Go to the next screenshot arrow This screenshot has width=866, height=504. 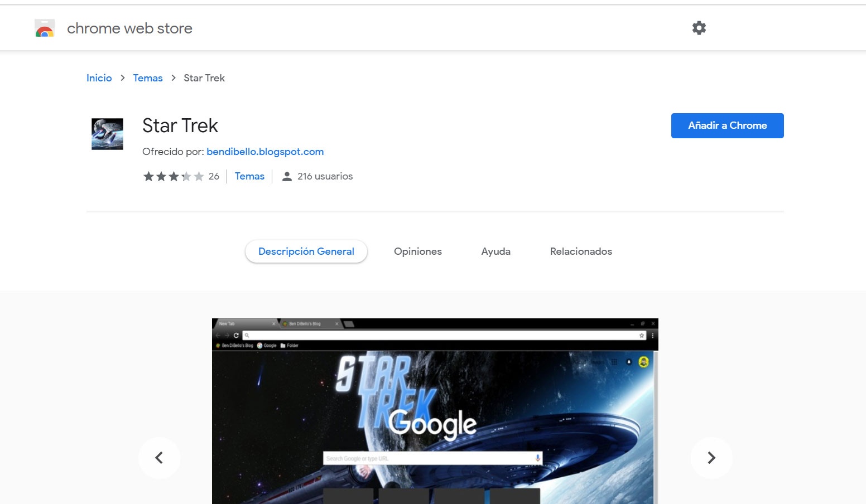711,458
